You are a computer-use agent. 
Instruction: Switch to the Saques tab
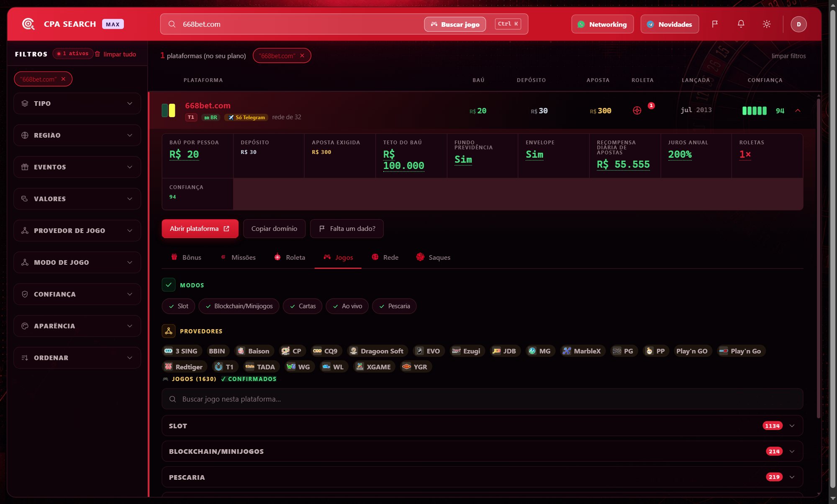click(434, 257)
